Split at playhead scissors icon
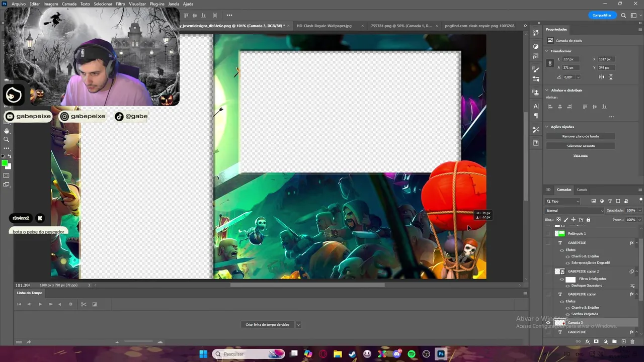 pos(84,304)
